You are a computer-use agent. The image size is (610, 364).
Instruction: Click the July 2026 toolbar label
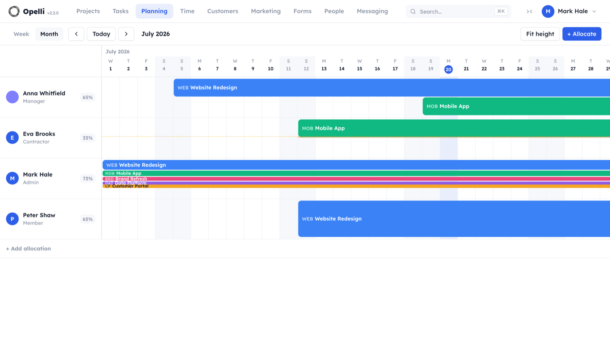coord(156,34)
